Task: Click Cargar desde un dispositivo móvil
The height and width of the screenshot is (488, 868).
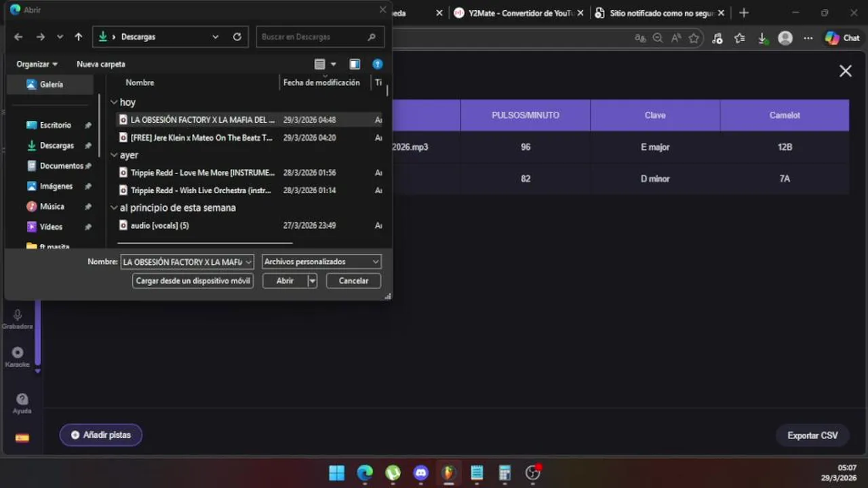Action: pos(193,281)
